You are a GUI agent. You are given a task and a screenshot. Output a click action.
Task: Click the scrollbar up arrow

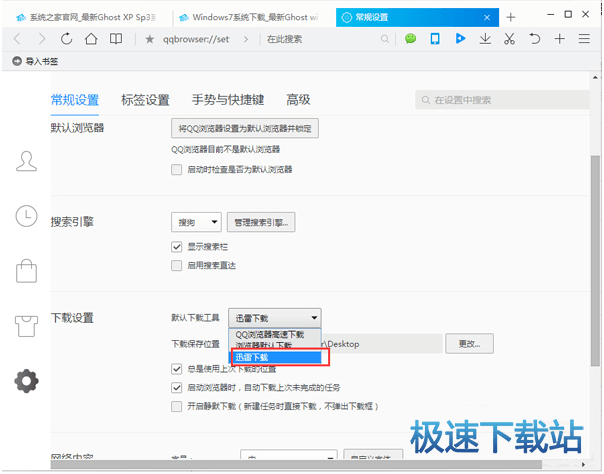pos(595,77)
